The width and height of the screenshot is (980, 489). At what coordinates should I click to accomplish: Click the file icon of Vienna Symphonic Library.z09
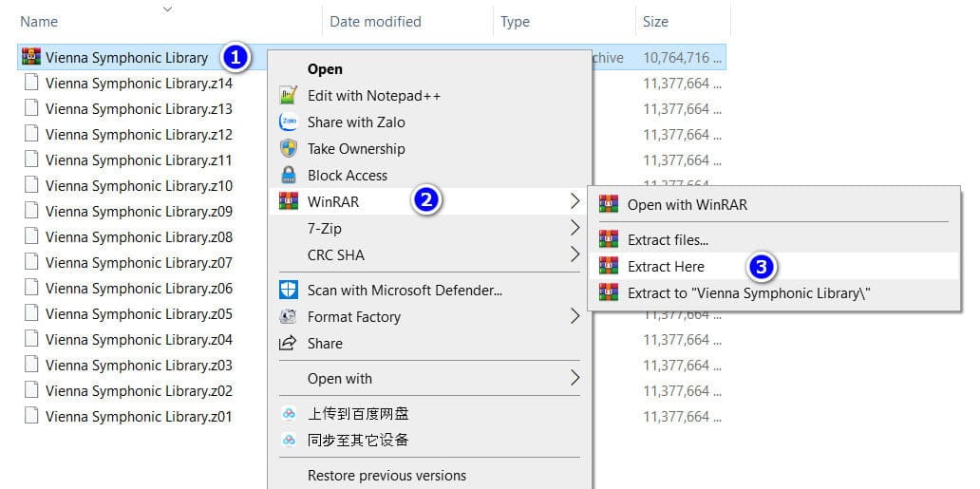pyautogui.click(x=31, y=211)
